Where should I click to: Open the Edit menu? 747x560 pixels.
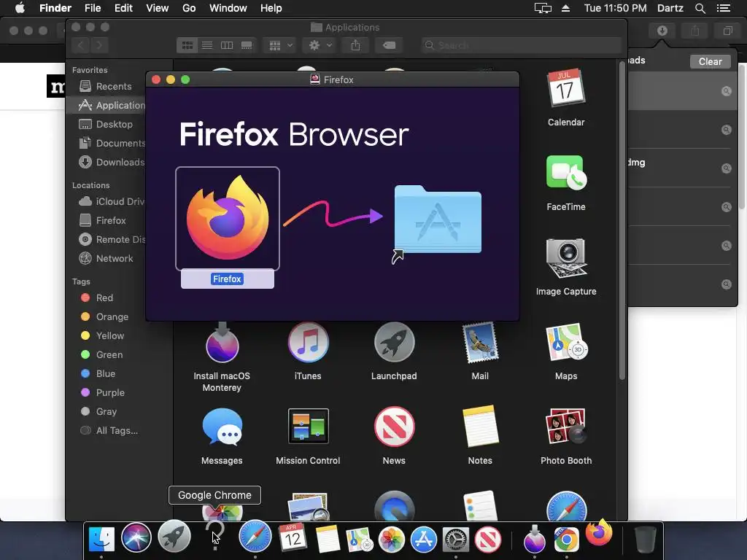[x=123, y=8]
